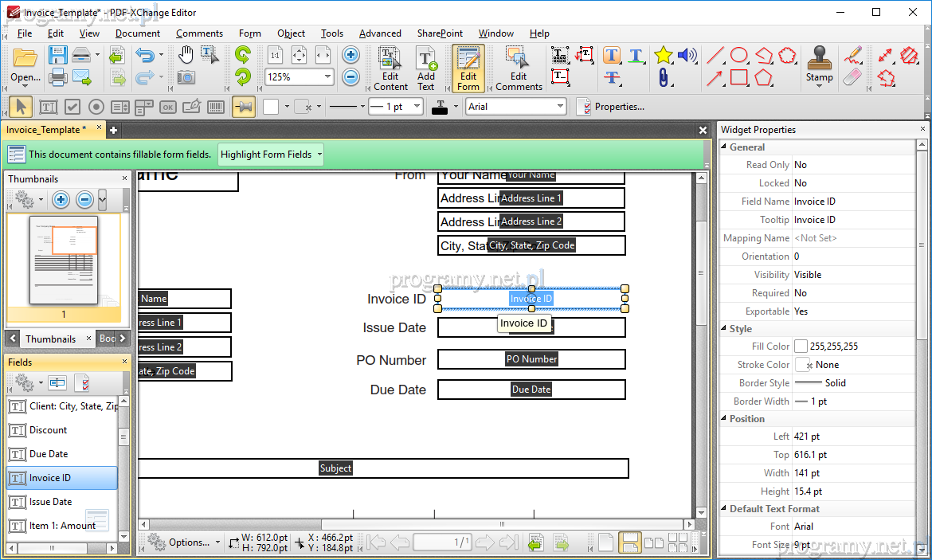
Task: Select Due Date in the Fields list
Action: click(x=49, y=454)
